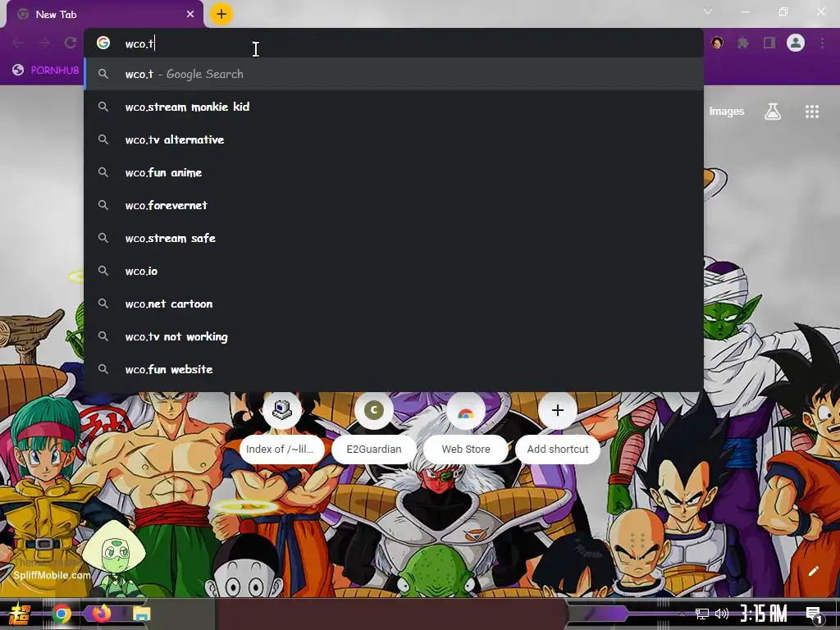Image resolution: width=840 pixels, height=630 pixels.
Task: Click the Google icon in address bar
Action: [x=103, y=43]
